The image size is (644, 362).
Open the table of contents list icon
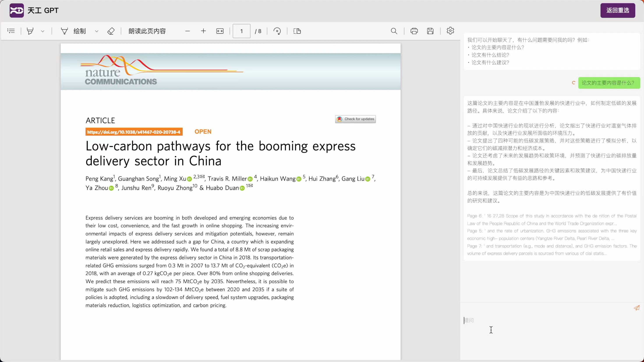click(x=11, y=31)
